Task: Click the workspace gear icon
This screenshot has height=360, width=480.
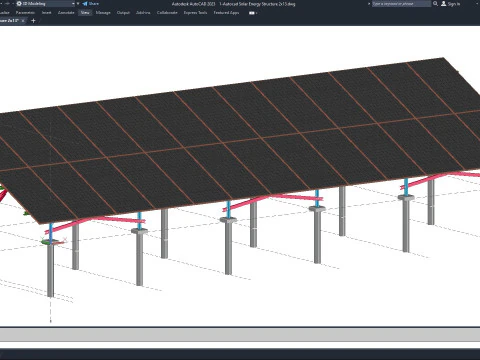Action: (19, 4)
